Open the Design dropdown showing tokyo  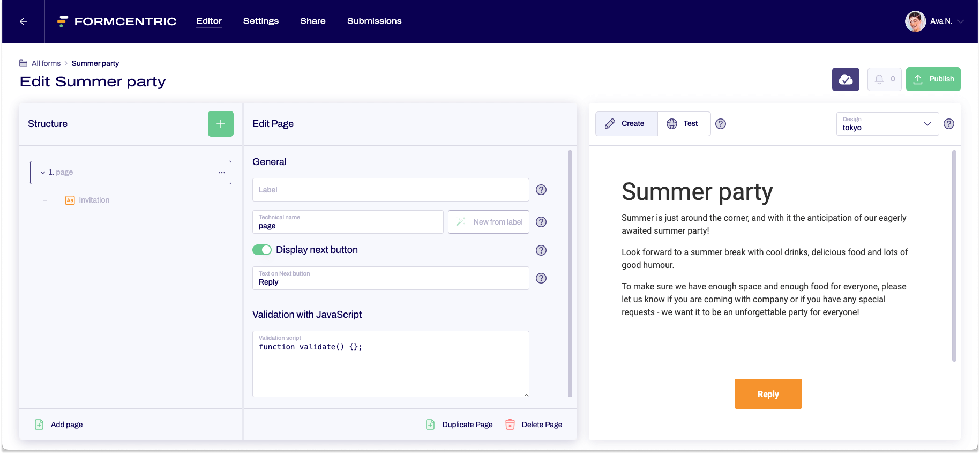[887, 124]
